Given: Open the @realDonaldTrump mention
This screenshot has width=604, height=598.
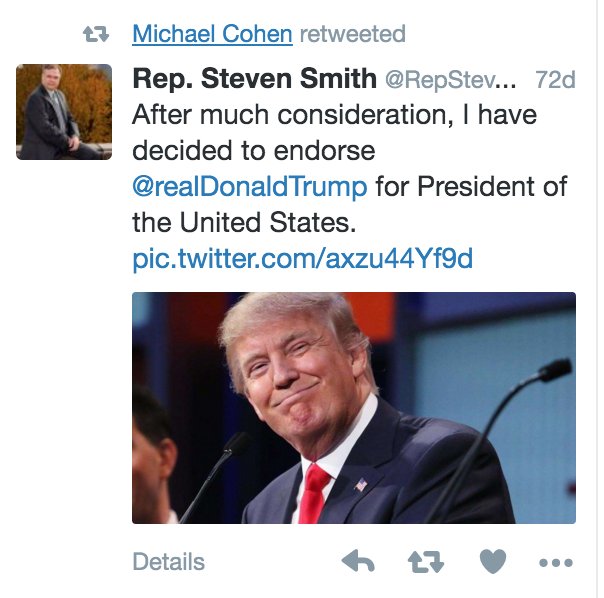Looking at the screenshot, I should pos(250,187).
